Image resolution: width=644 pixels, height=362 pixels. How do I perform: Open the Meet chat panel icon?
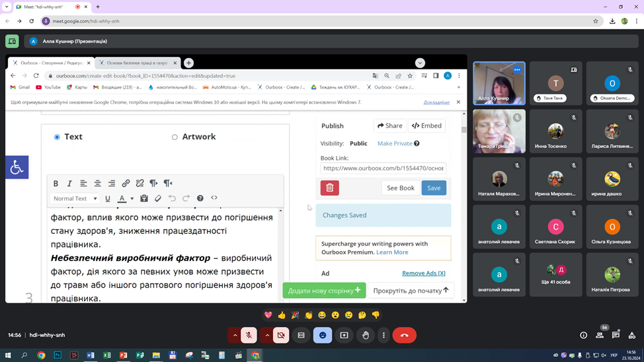[616, 336]
